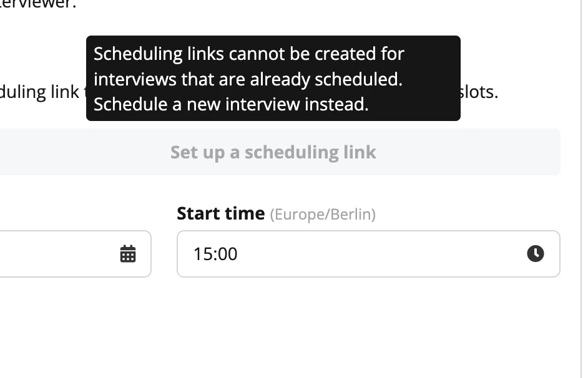
Task: Click the clock icon in Start time
Action: [x=535, y=254]
